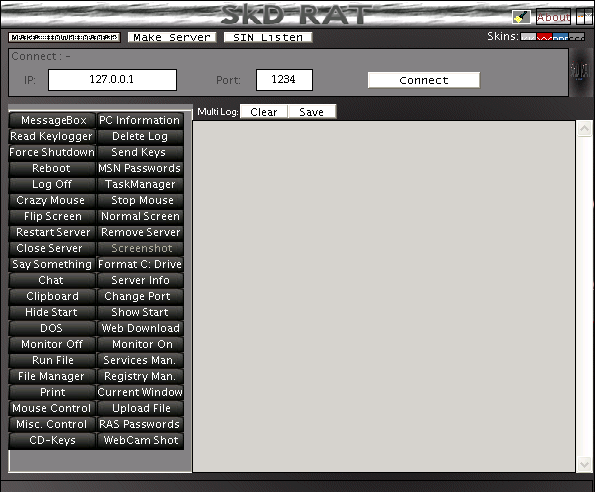Choose the light gray skin swatch
595x492 pixels.
point(528,37)
